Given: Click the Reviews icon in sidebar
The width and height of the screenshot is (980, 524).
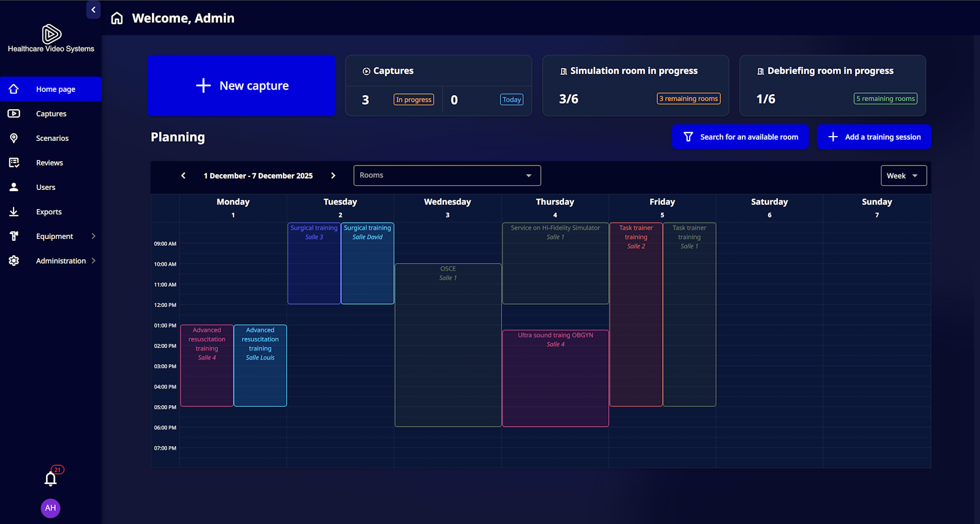Looking at the screenshot, I should (13, 162).
